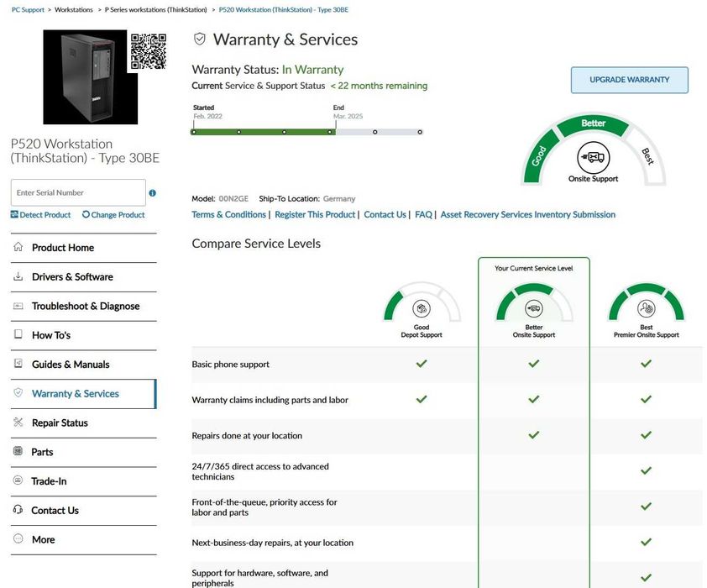Open Asset Recovery Services Inventory Submission link
This screenshot has height=588, width=707.
[528, 215]
